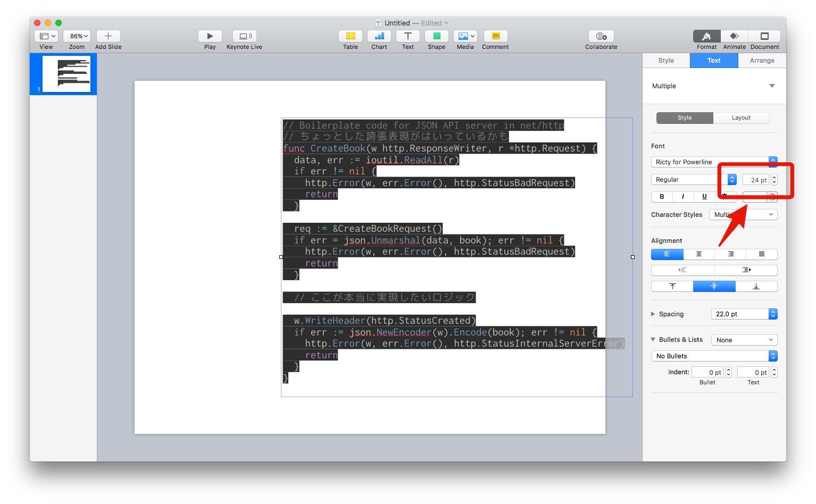Switch to the Arrange tab
The image size is (816, 504).
coord(762,61)
